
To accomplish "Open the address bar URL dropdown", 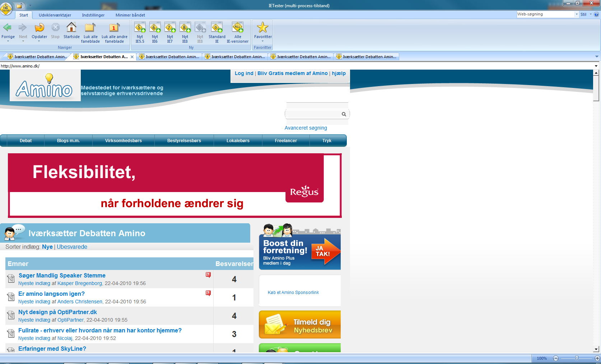I will pos(596,66).
